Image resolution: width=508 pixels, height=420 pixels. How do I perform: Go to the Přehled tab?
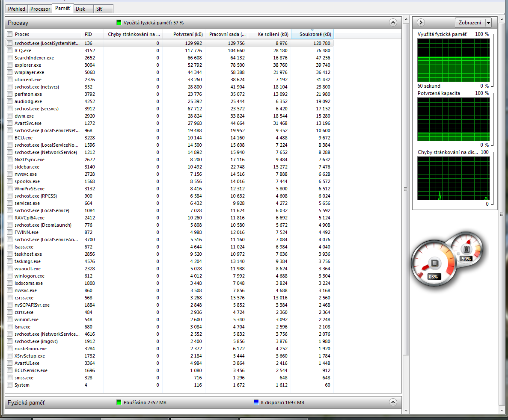pyautogui.click(x=16, y=9)
